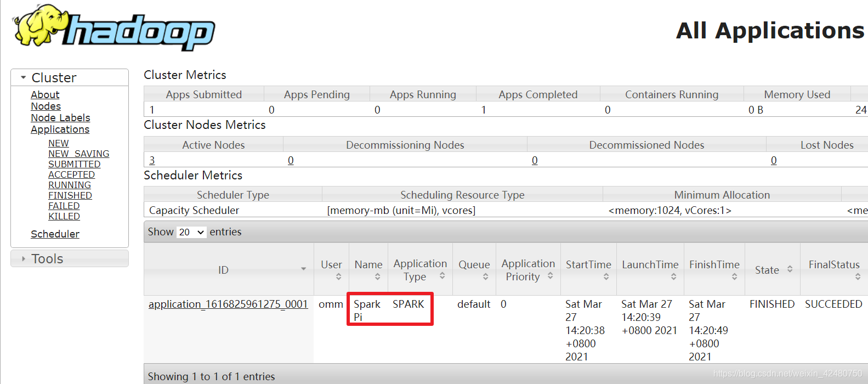Open the About link
The height and width of the screenshot is (384, 868).
tap(45, 94)
